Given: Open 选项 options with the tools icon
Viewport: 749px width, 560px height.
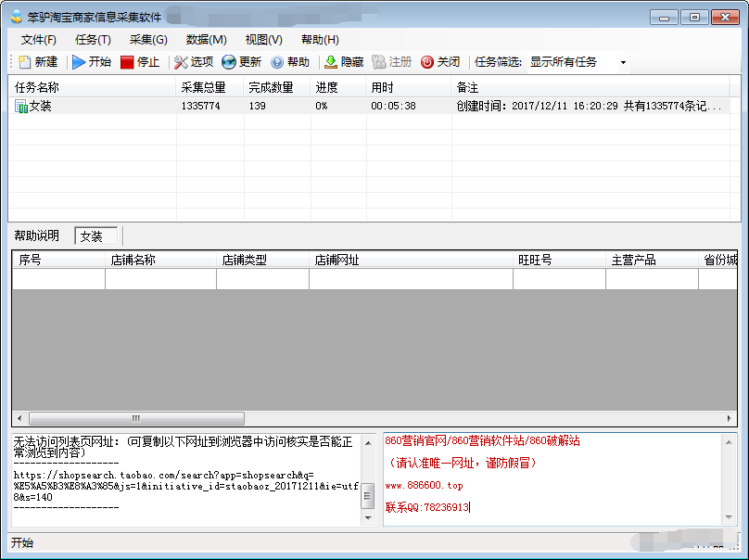Looking at the screenshot, I should [x=181, y=62].
